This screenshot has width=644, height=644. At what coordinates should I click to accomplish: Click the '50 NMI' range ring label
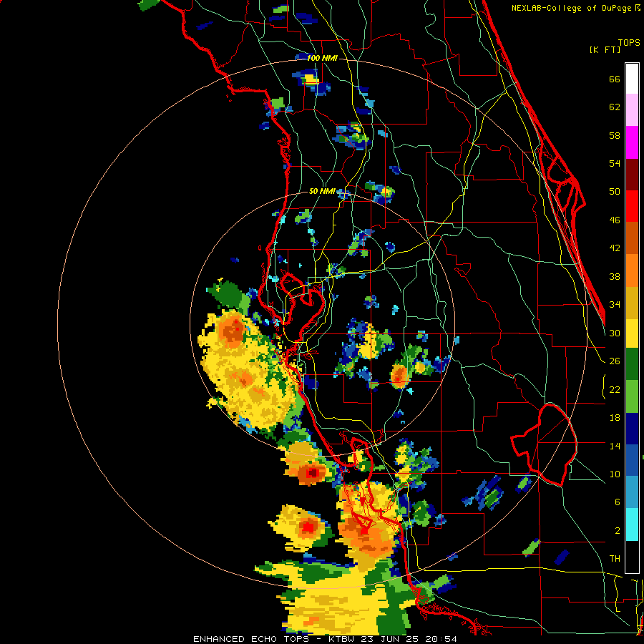322,191
